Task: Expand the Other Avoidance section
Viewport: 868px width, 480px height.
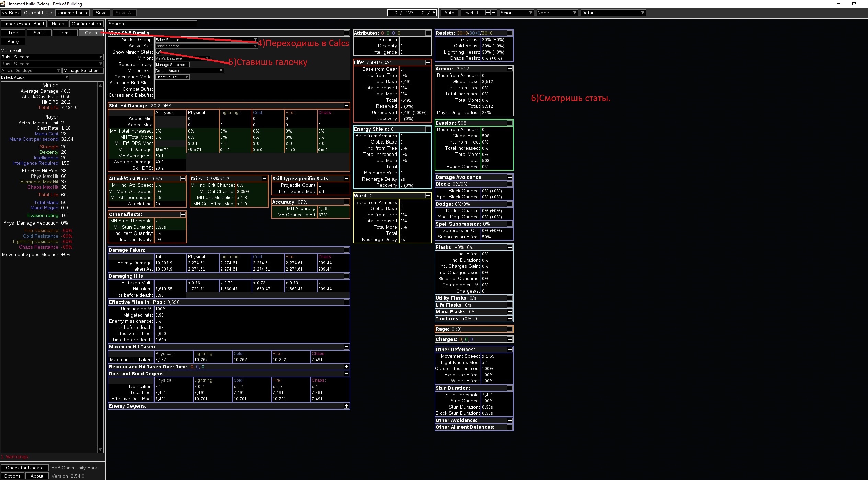Action: click(510, 420)
